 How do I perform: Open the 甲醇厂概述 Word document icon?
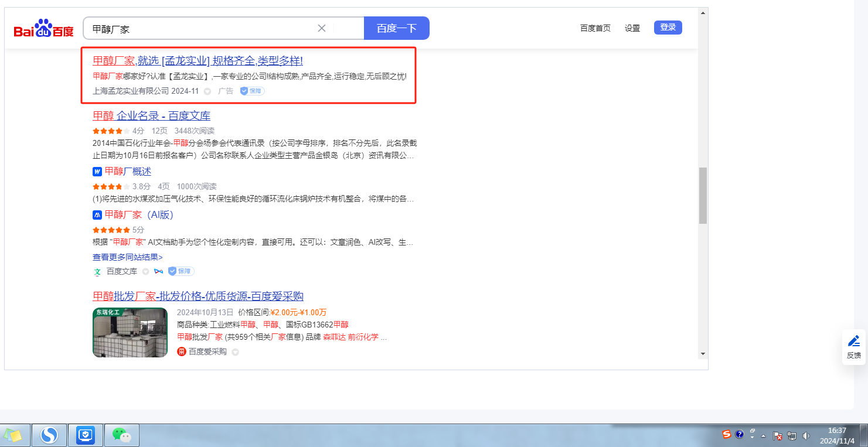point(97,172)
